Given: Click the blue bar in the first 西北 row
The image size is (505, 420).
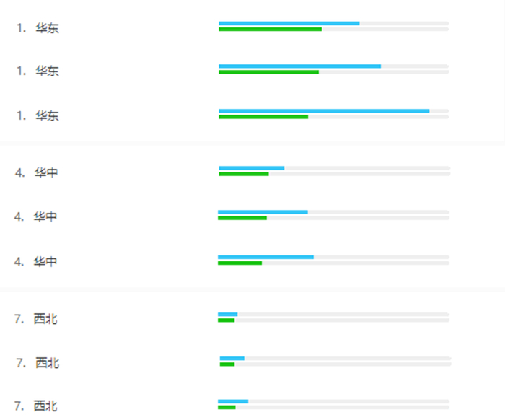Looking at the screenshot, I should coord(227,314).
